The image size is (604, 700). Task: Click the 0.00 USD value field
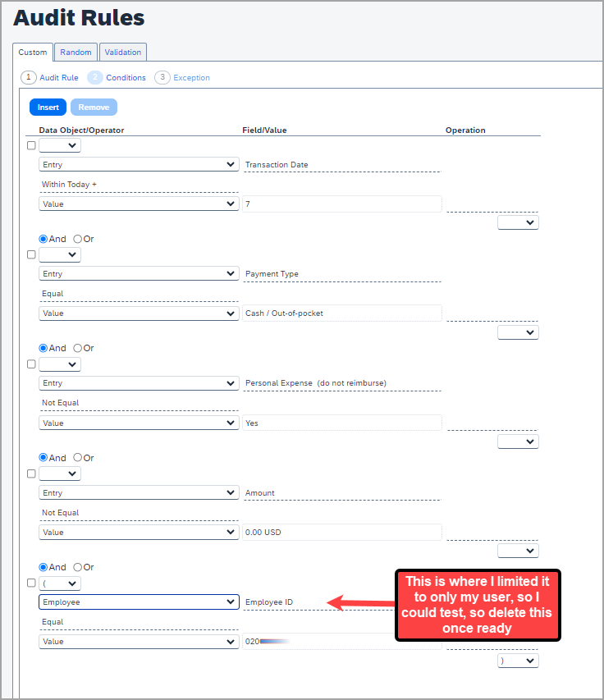342,532
